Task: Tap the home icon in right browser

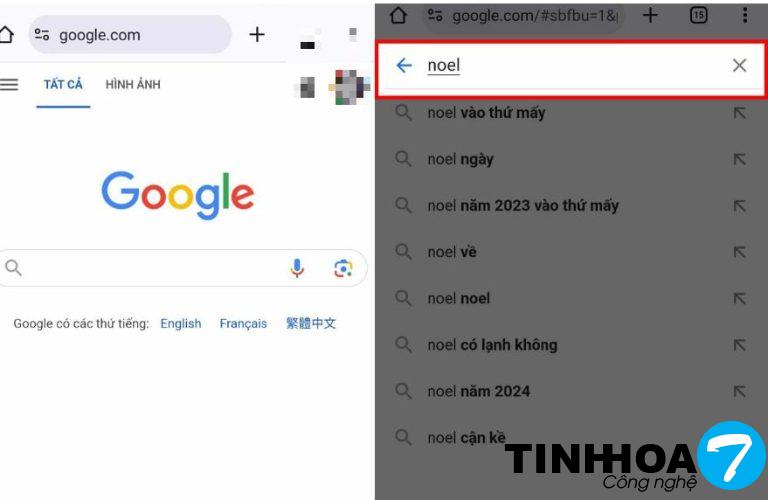Action: 398,15
